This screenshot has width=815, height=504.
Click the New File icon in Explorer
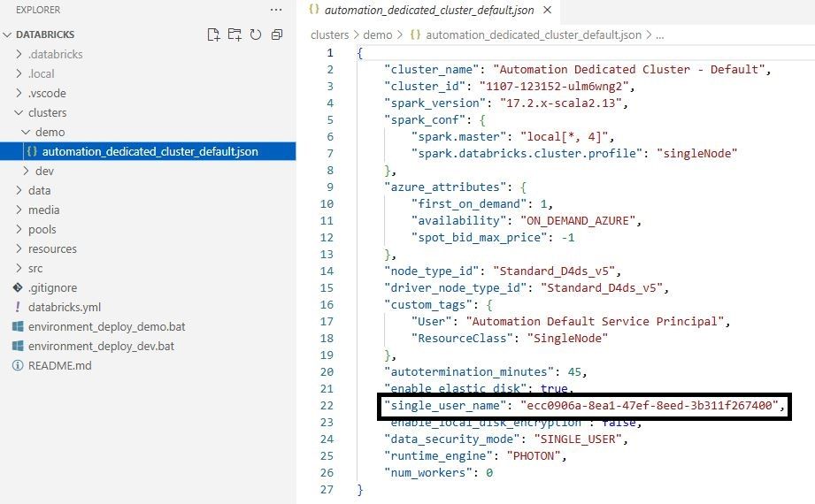pyautogui.click(x=213, y=34)
